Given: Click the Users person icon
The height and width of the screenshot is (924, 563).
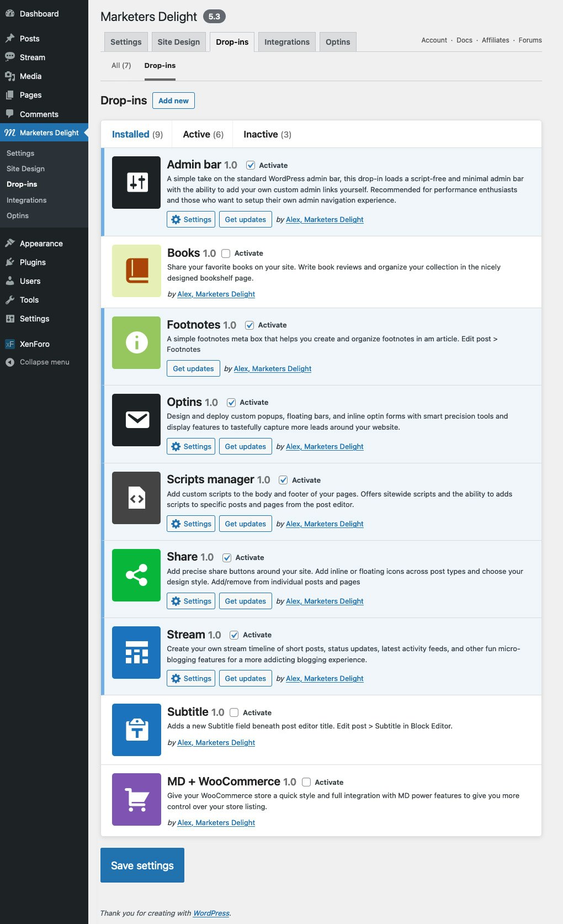Looking at the screenshot, I should click(10, 281).
